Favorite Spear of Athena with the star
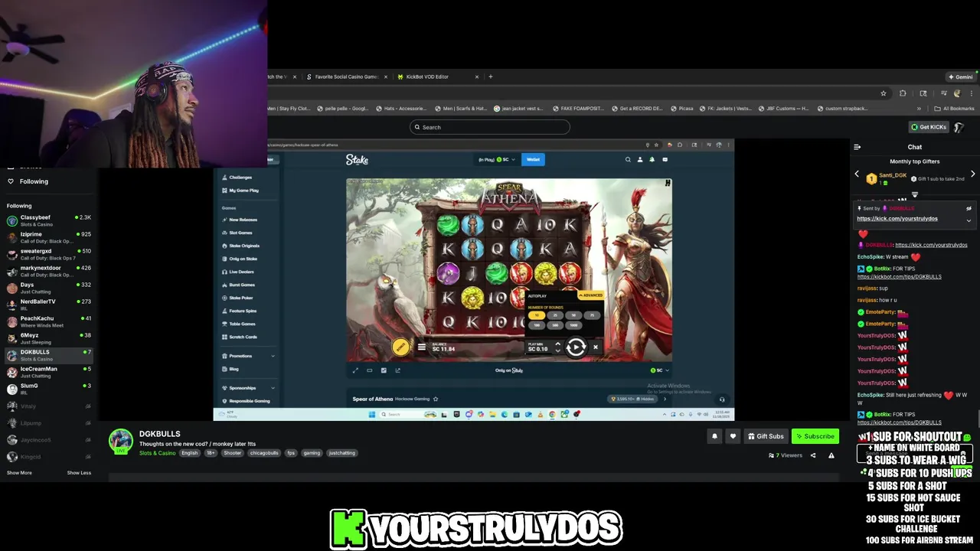Image resolution: width=980 pixels, height=551 pixels. point(436,399)
